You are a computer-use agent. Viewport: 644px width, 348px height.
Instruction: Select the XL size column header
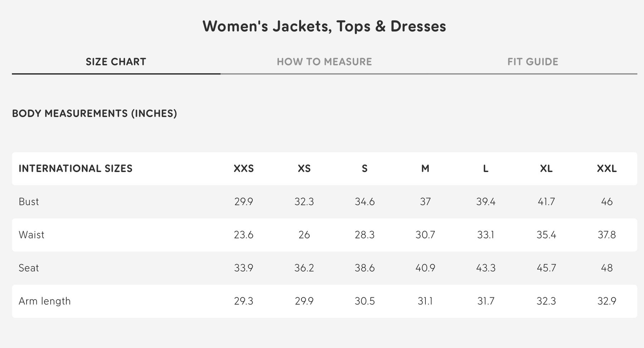(x=546, y=168)
